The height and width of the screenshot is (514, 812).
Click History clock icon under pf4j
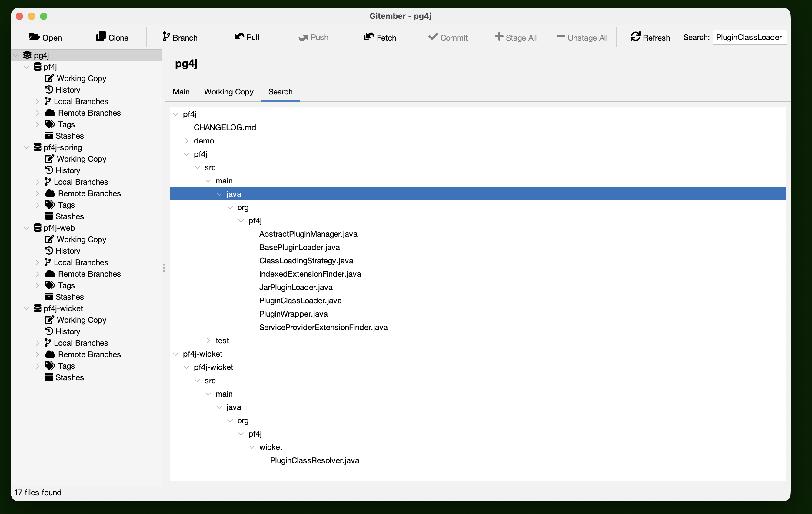pos(49,90)
